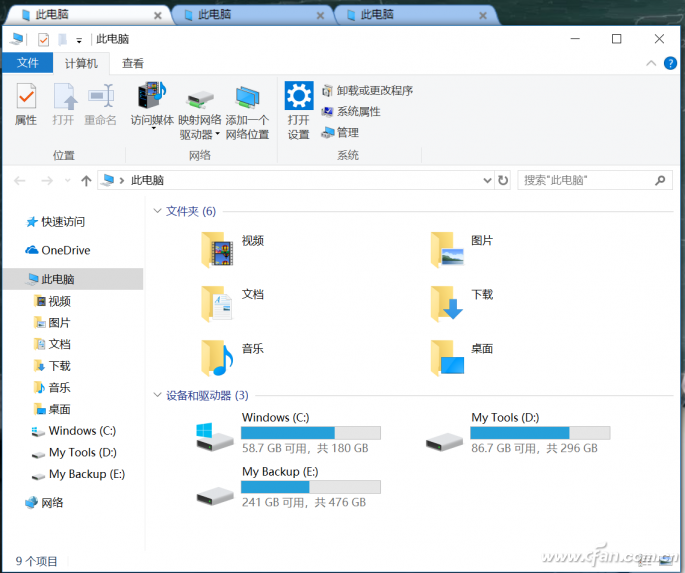Go back with the left arrow
685x573 pixels.
pos(20,180)
